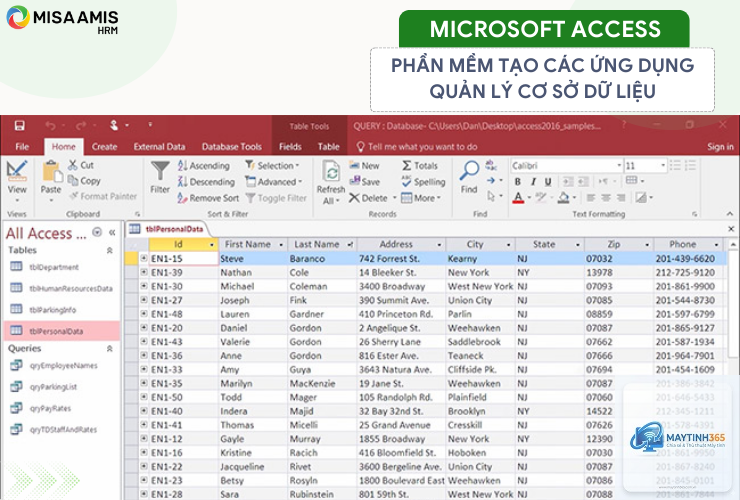Click the Save icon in quick access toolbar
Screen dimensions: 740x500
(x=19, y=125)
